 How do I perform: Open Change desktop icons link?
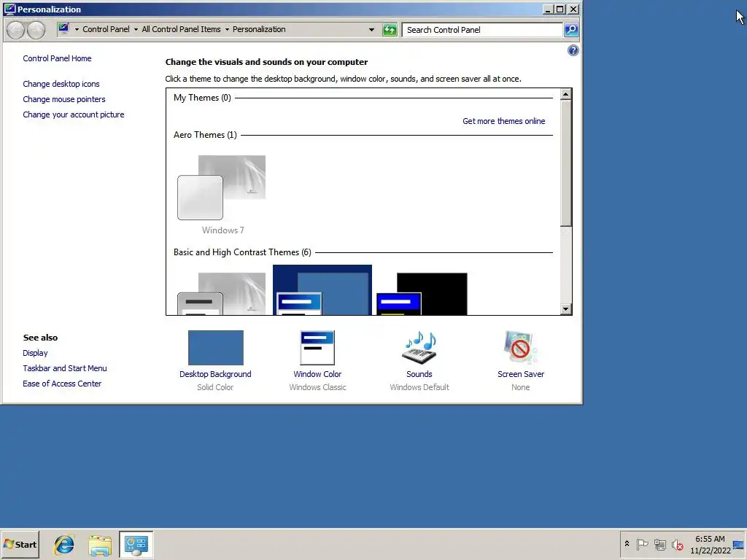point(61,84)
